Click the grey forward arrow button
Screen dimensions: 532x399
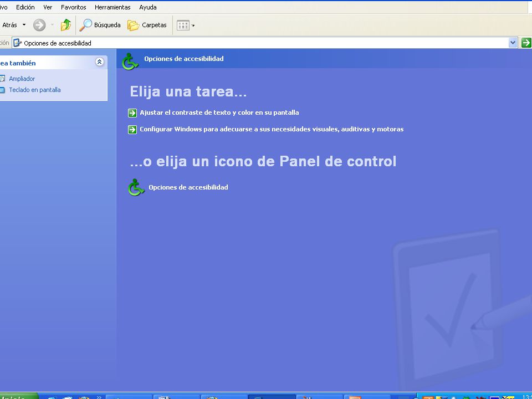pos(39,25)
